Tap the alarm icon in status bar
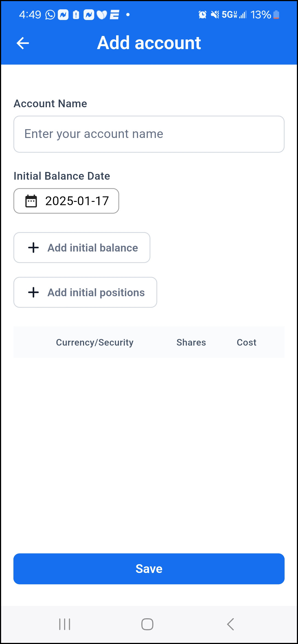The image size is (298, 644). point(202,15)
